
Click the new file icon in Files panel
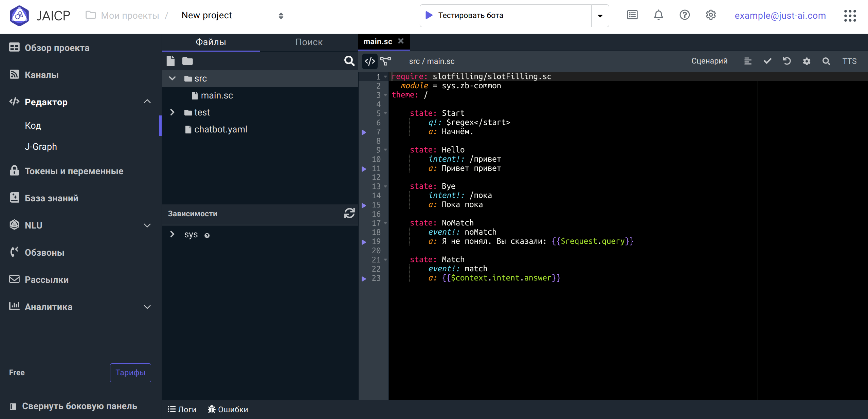(x=170, y=61)
